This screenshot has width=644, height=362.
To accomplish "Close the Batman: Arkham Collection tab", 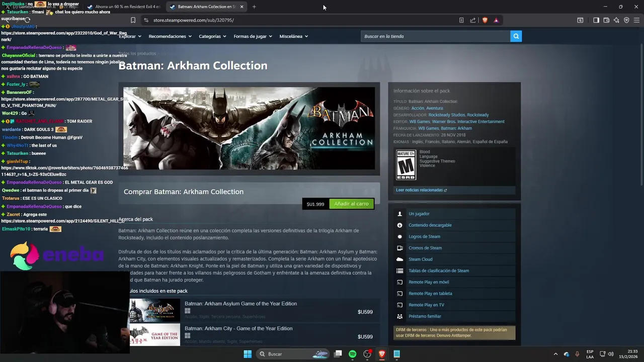I will (x=242, y=7).
